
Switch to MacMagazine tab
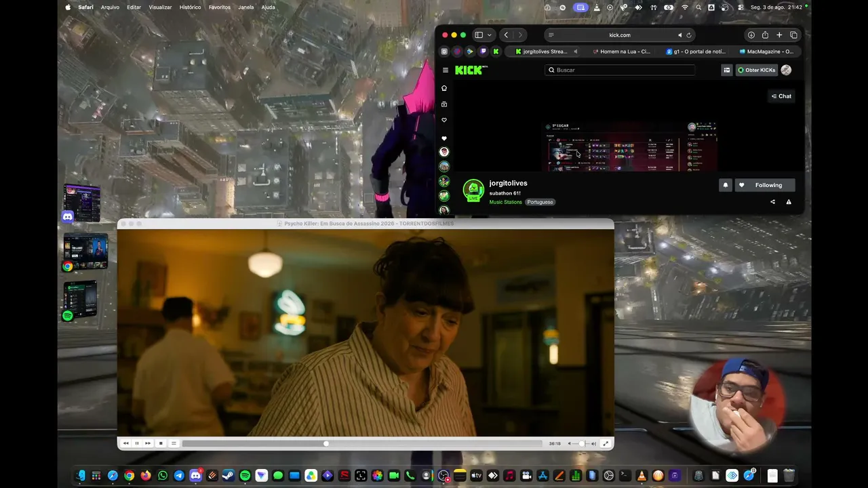[x=768, y=52]
